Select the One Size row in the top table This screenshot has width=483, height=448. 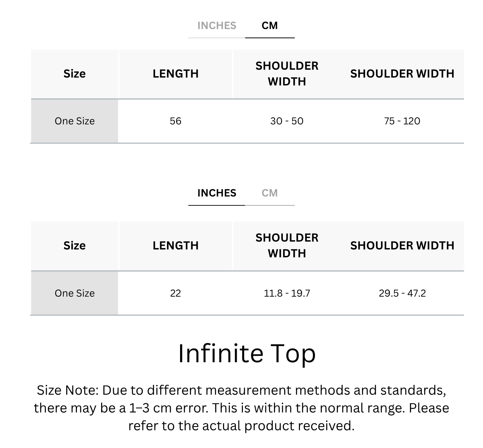74,121
